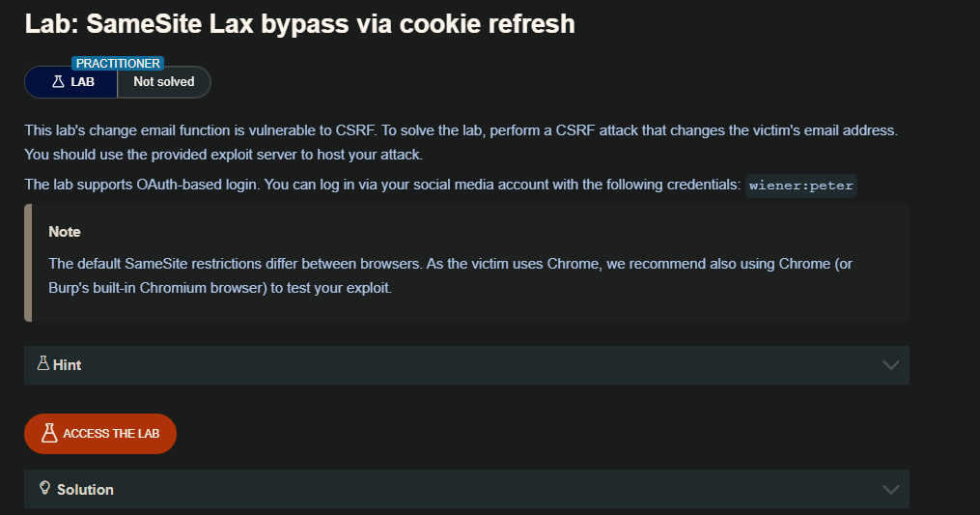Click the empty middle of the Hint bar
The image size is (980, 515).
point(463,365)
